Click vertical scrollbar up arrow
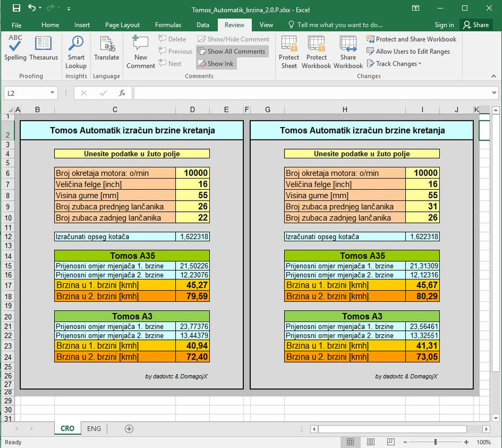This screenshot has width=502, height=448. pos(496,110)
